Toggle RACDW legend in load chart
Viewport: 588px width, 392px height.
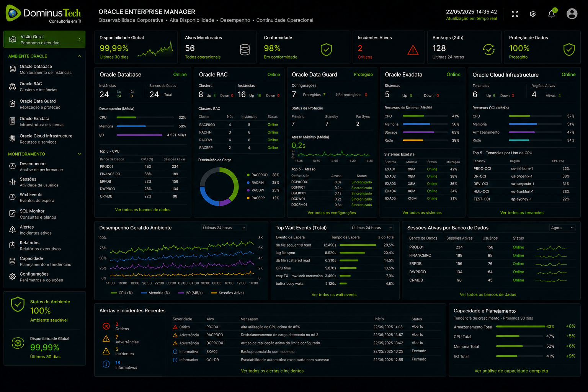point(255,190)
